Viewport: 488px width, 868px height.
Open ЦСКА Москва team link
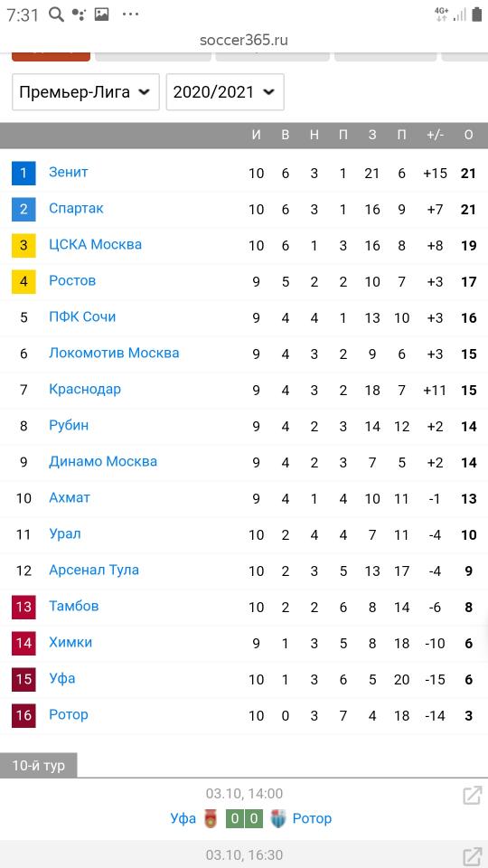point(95,245)
